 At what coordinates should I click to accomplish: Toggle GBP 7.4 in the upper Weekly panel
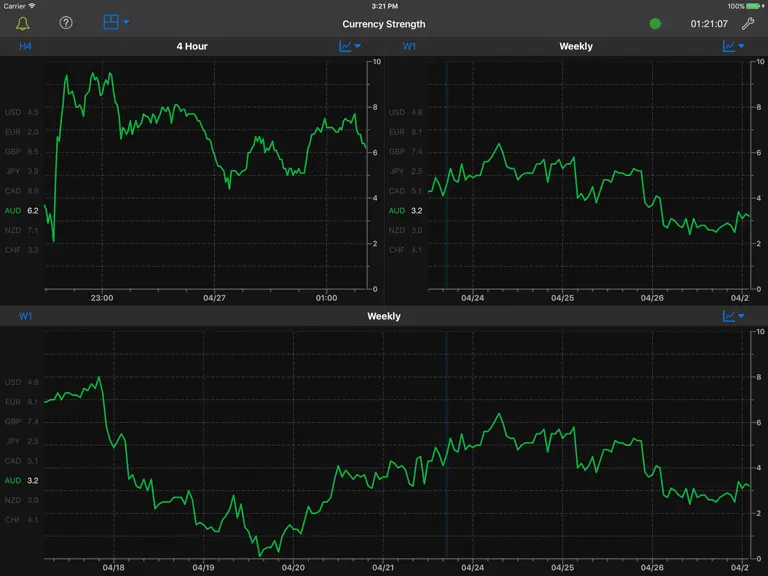point(406,151)
